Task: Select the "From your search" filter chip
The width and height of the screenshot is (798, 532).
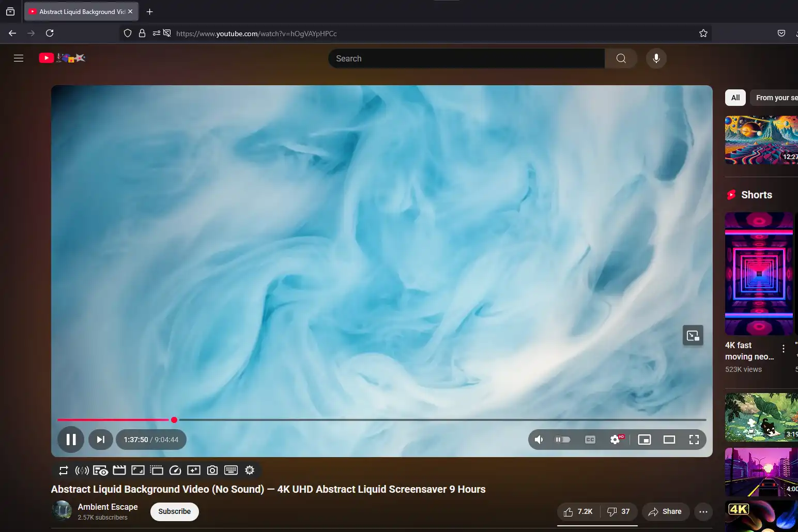Action: 776,98
